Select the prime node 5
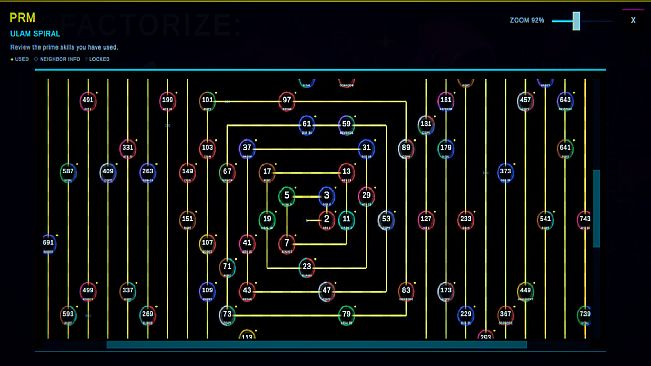 click(286, 196)
